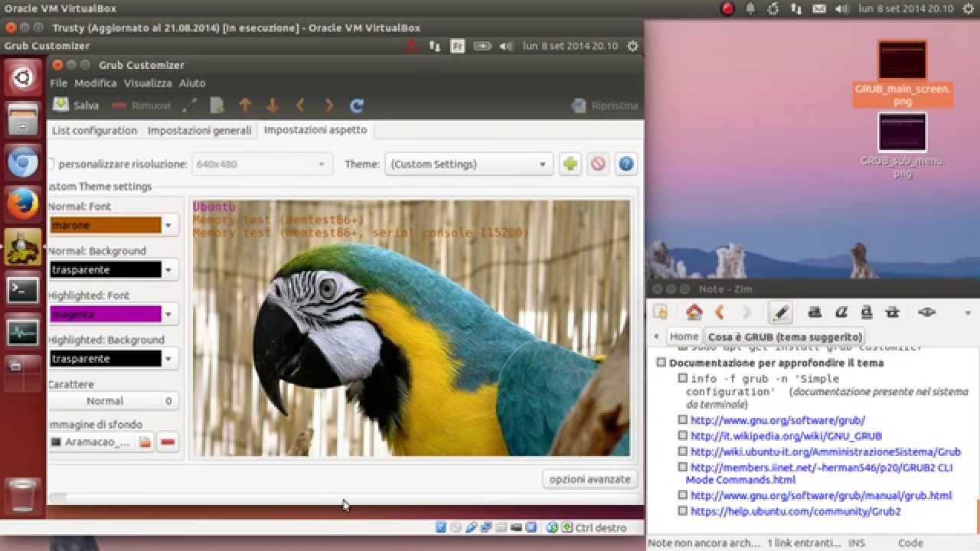Click the Carattere Normal font button
Screen dimensions: 980x551
tap(113, 400)
